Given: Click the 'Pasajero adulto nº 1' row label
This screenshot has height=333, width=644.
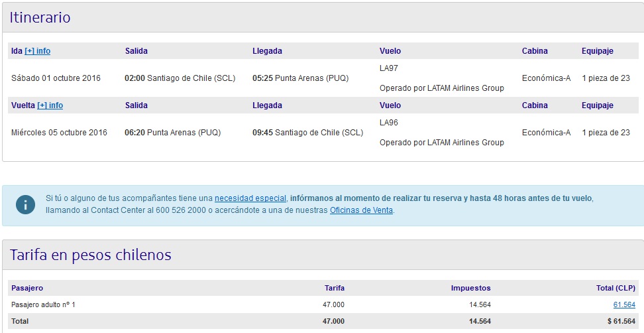Looking at the screenshot, I should (43, 304).
